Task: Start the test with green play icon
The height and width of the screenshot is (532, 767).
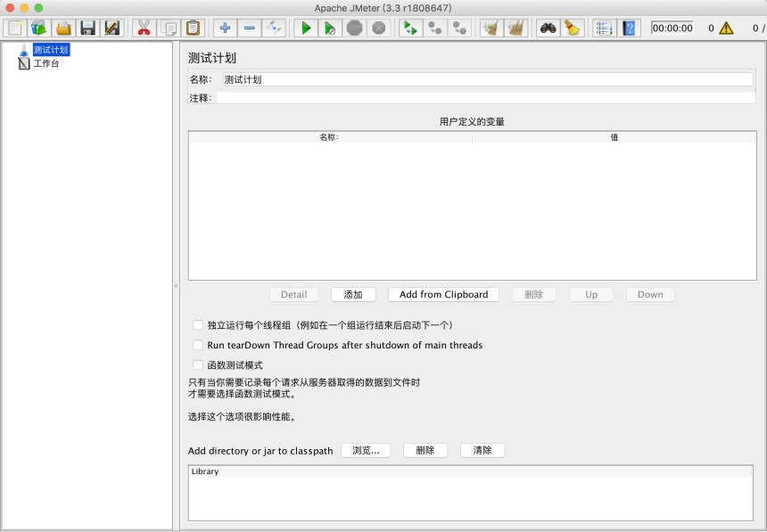Action: tap(306, 28)
